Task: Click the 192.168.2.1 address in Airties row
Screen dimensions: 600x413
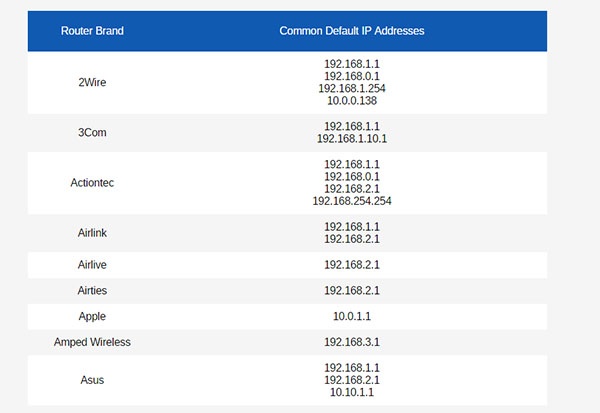Action: pos(351,291)
